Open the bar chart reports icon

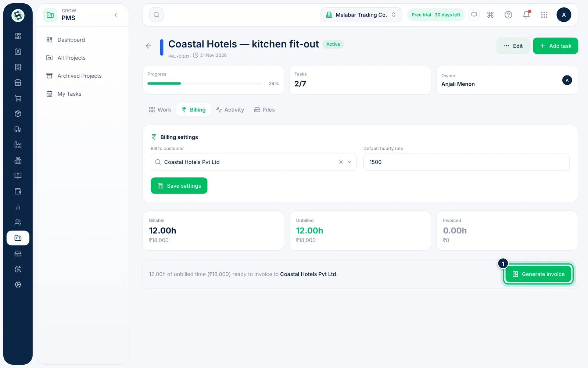click(18, 207)
